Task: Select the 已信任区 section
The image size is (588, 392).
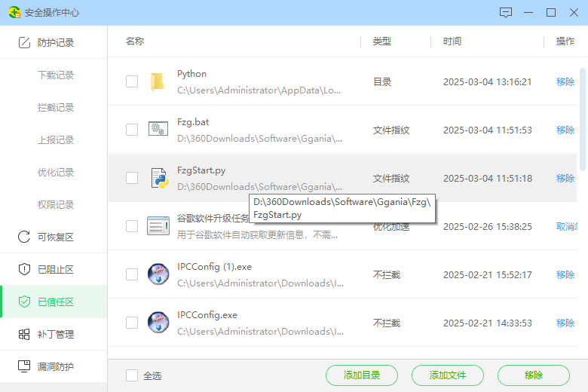Action: tap(54, 302)
